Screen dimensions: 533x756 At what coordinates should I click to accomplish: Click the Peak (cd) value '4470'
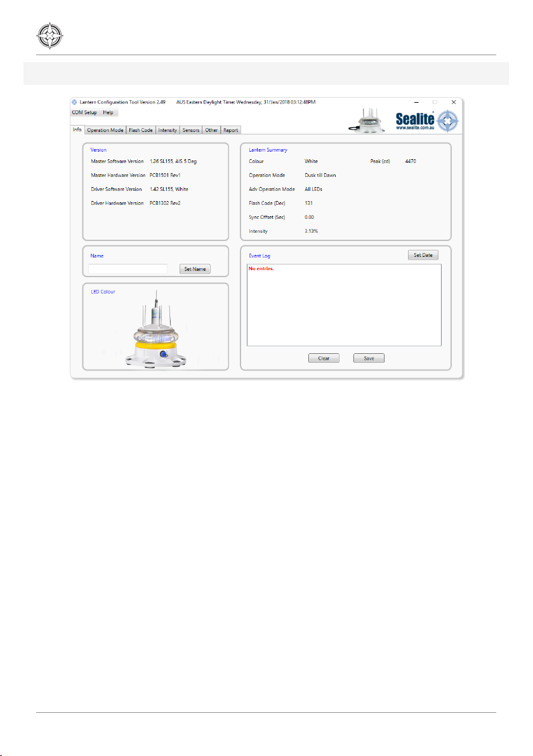pos(411,162)
